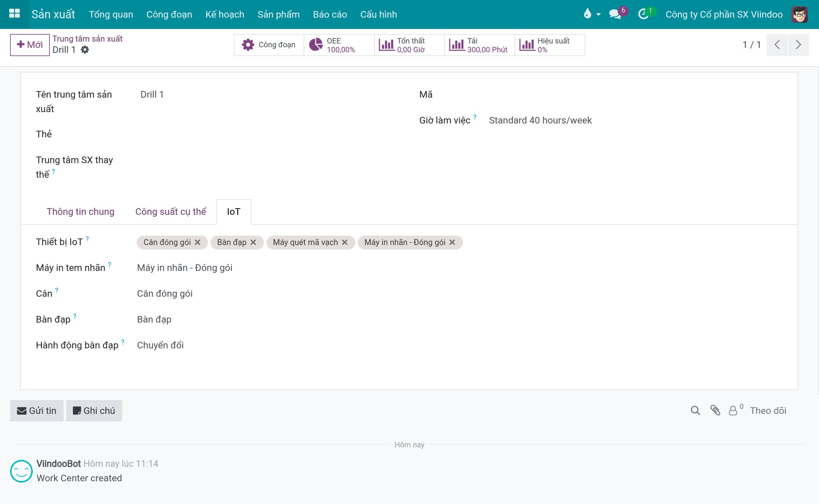This screenshot has width=819, height=504.
Task: Open the conversations message icon
Action: tap(615, 14)
